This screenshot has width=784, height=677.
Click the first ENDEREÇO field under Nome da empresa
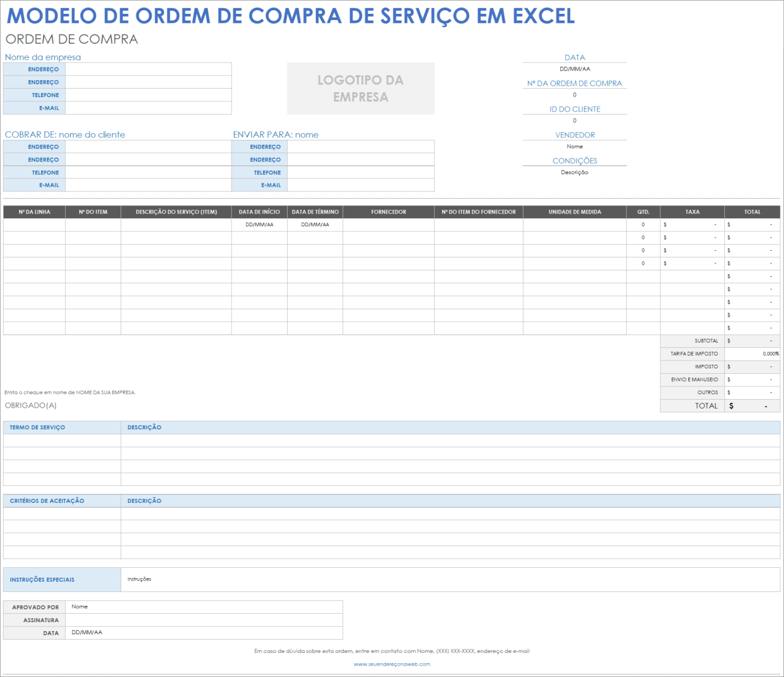(148, 69)
